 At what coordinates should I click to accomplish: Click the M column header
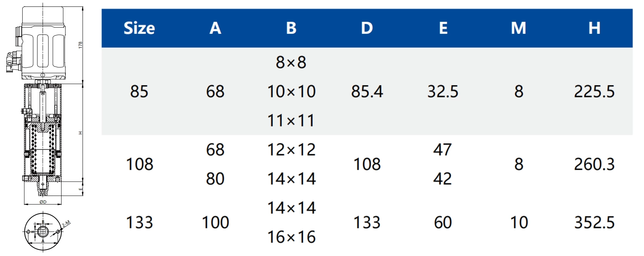[519, 28]
